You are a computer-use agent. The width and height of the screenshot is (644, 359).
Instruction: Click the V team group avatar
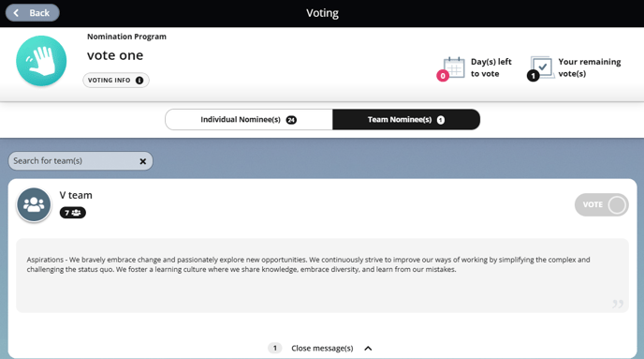coord(34,204)
